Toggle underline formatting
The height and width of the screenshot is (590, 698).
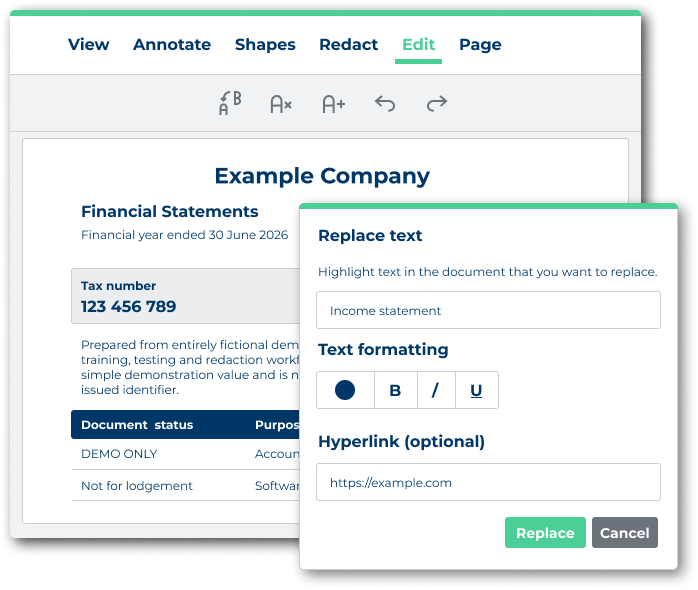pyautogui.click(x=477, y=390)
